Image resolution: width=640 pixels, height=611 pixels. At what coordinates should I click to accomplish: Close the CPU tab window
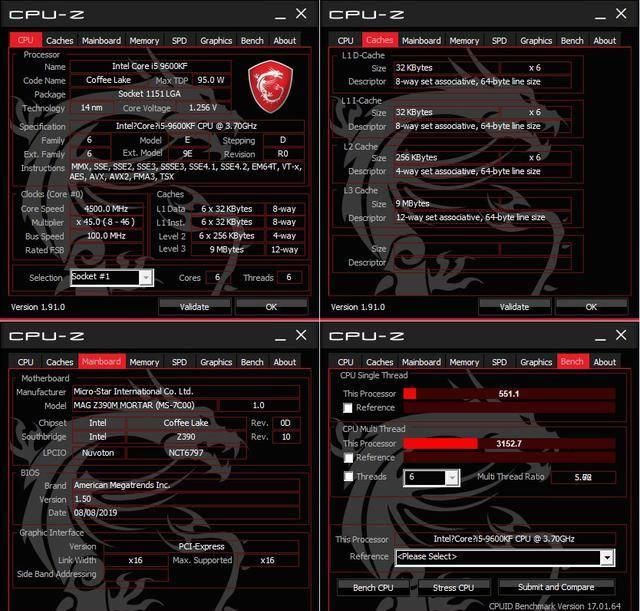pos(301,13)
